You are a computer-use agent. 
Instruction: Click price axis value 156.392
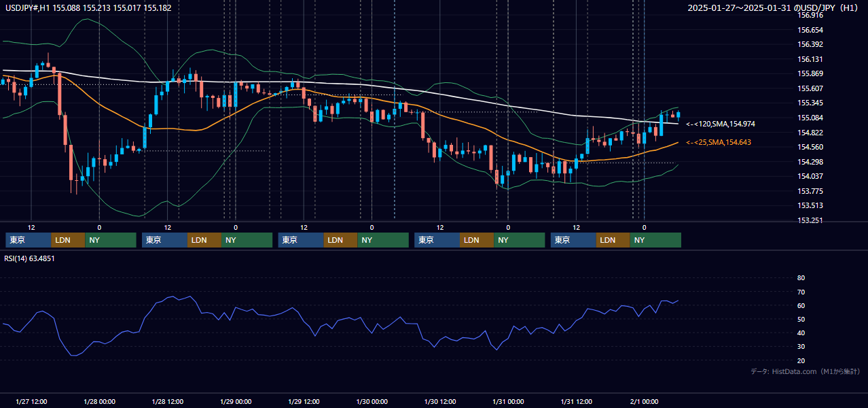[x=810, y=44]
